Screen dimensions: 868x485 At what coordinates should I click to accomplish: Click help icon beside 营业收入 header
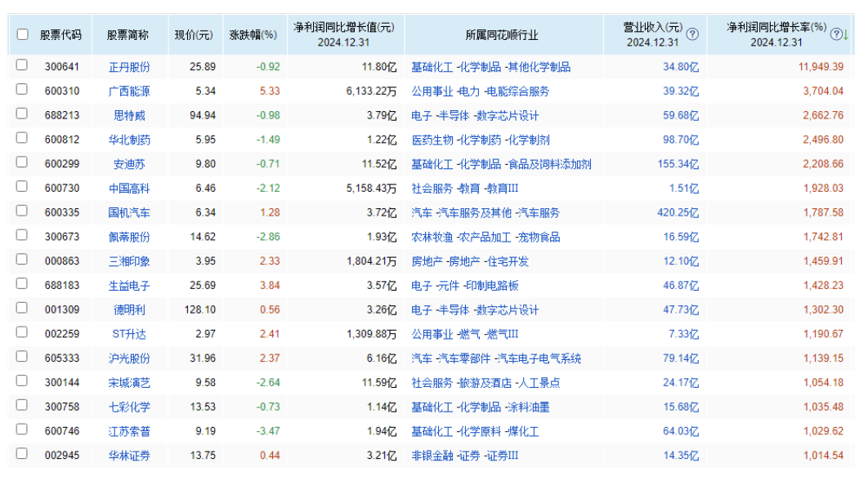coord(692,34)
